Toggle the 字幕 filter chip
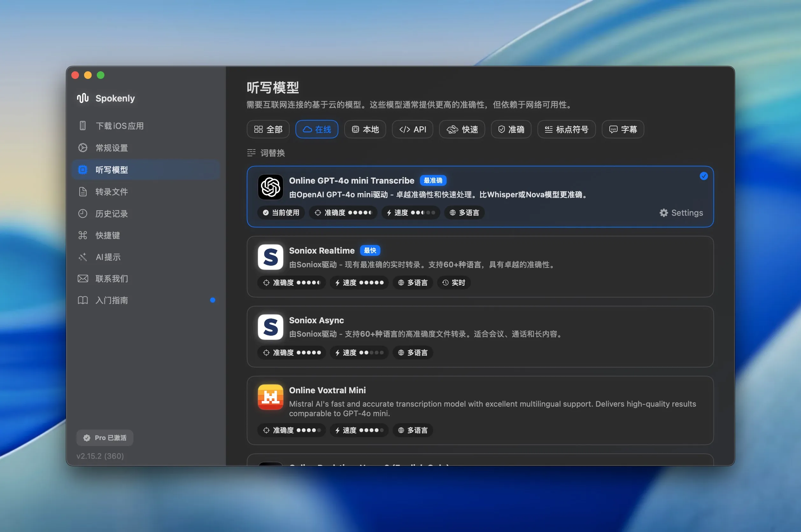 622,129
